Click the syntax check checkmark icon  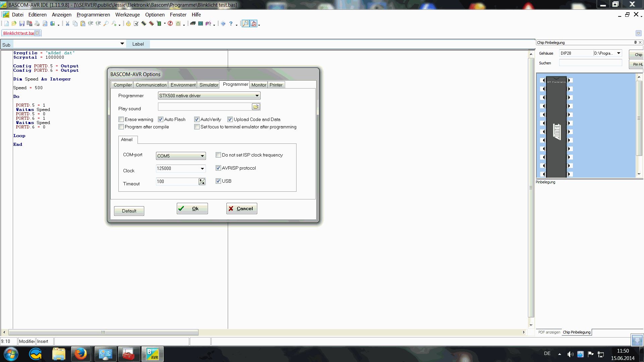(136, 23)
